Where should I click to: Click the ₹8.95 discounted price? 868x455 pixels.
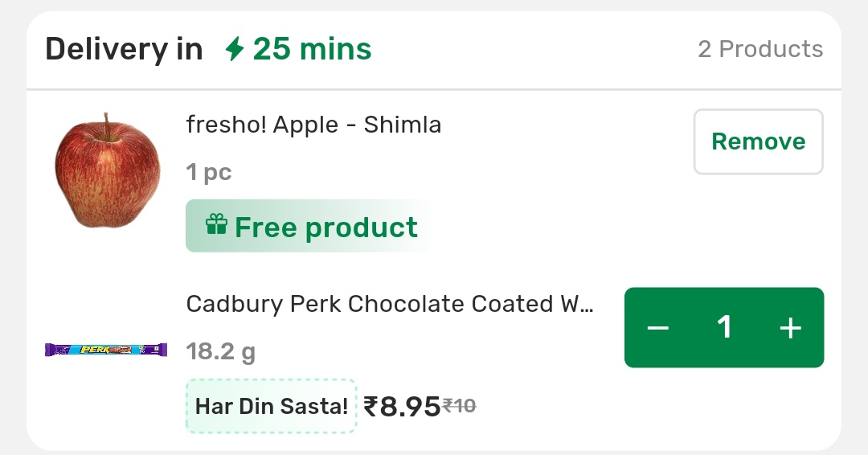coord(402,406)
